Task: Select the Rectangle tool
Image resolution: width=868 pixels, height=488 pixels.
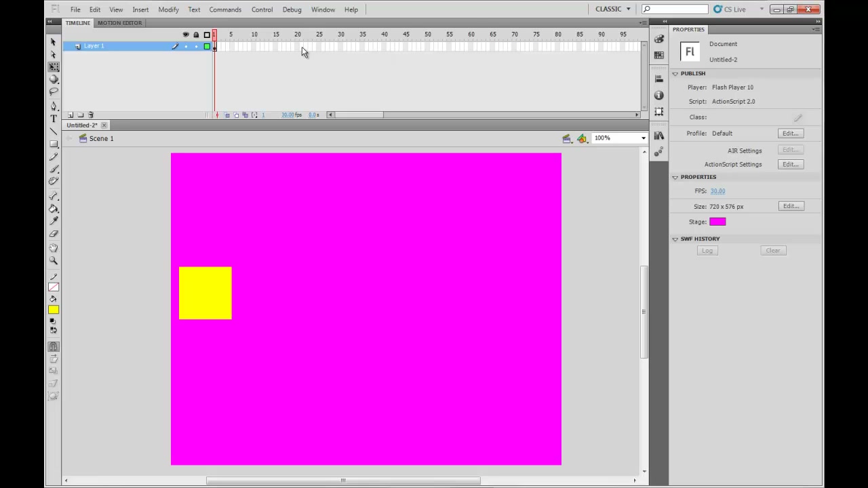Action: tap(54, 144)
